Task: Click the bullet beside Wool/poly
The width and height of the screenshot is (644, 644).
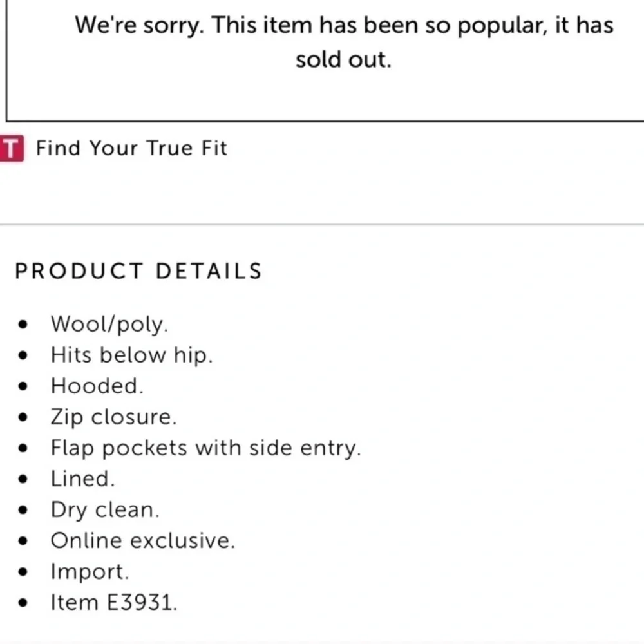Action: [23, 325]
